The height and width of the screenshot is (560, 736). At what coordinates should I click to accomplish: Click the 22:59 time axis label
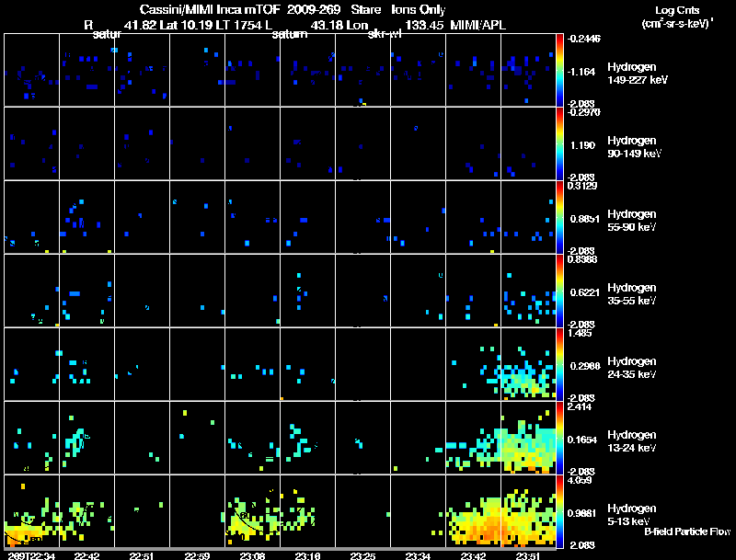[x=197, y=555]
